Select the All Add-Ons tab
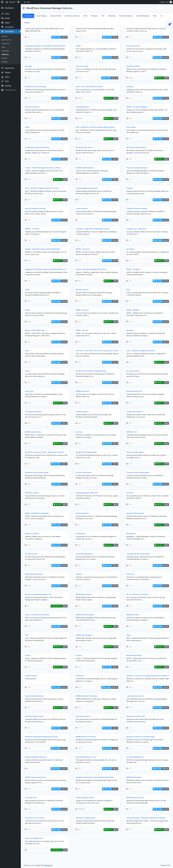The image size is (173, 868). [x=28, y=16]
